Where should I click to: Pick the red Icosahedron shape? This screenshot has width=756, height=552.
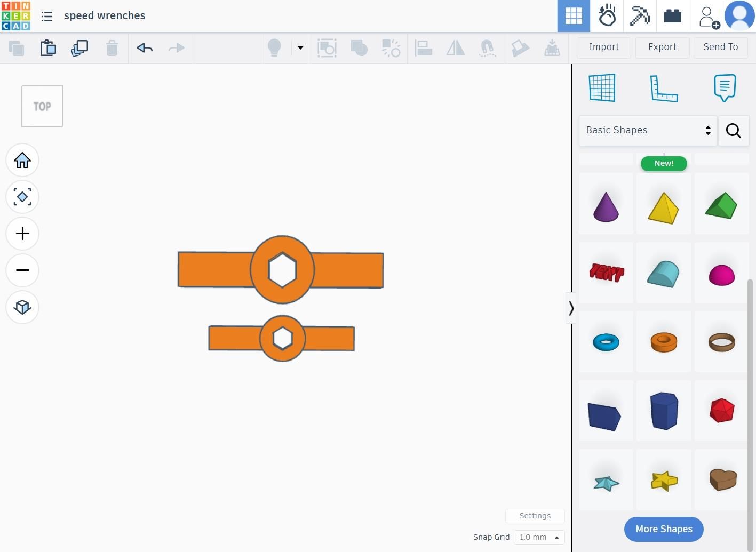click(721, 411)
